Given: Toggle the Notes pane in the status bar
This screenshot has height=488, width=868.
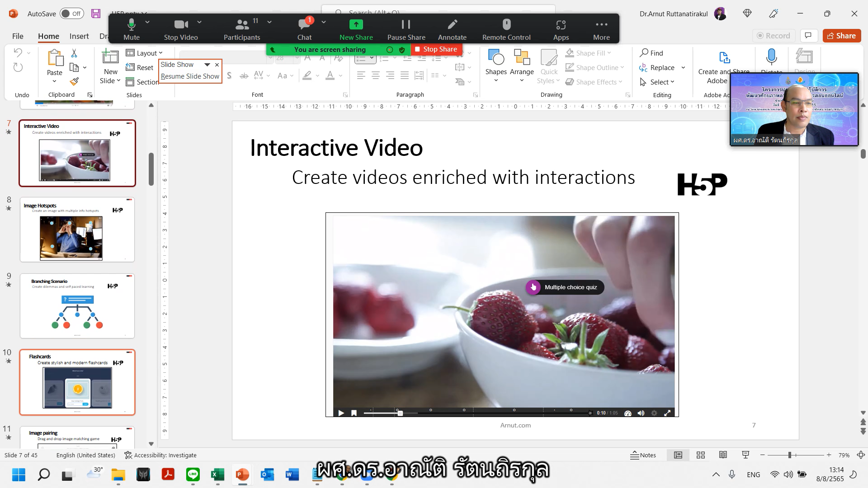Looking at the screenshot, I should [x=644, y=455].
